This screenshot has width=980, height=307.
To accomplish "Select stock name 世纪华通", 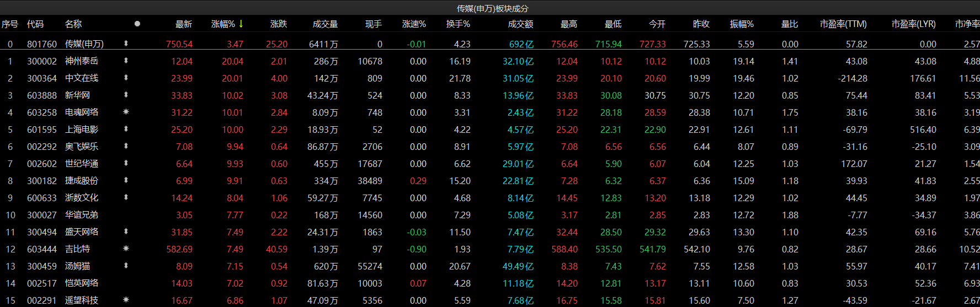I will pyautogui.click(x=82, y=164).
